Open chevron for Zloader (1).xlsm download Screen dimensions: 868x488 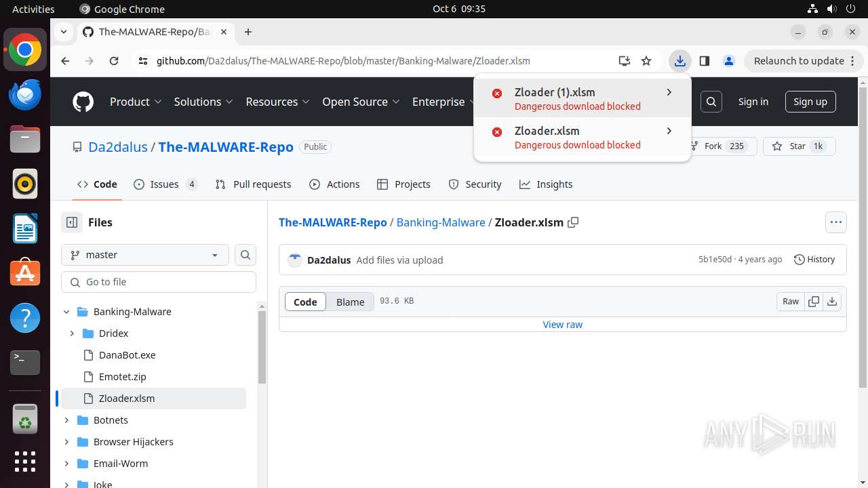point(669,92)
